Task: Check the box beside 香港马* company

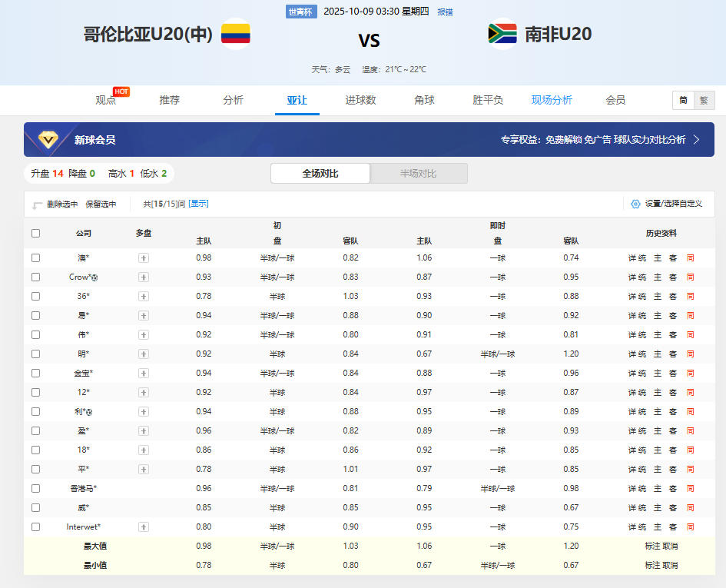Action: click(x=35, y=489)
